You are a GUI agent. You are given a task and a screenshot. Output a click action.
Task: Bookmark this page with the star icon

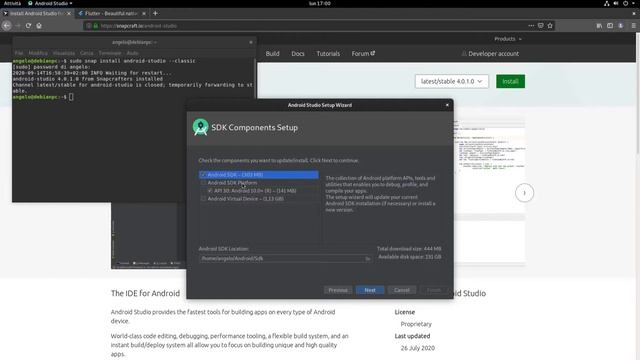550,26
